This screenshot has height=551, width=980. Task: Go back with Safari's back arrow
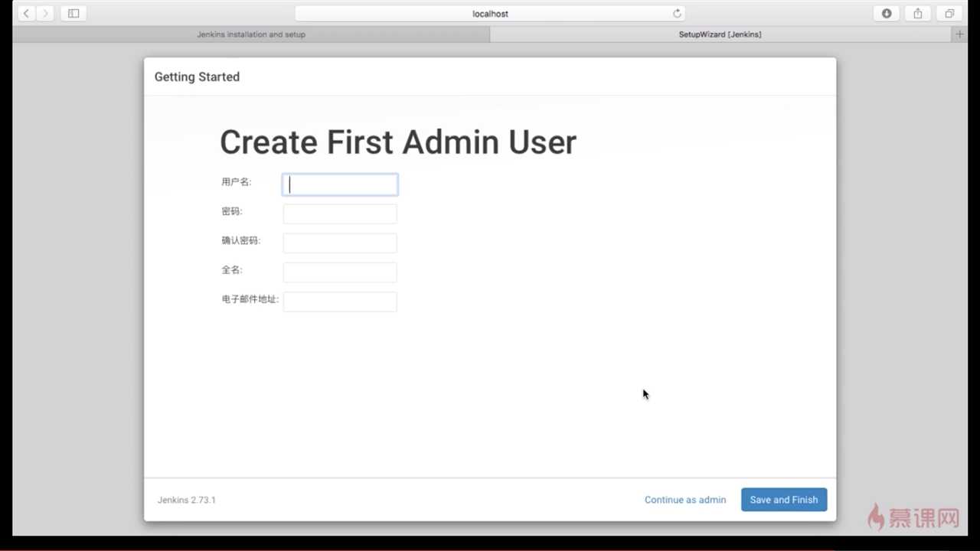pos(26,14)
